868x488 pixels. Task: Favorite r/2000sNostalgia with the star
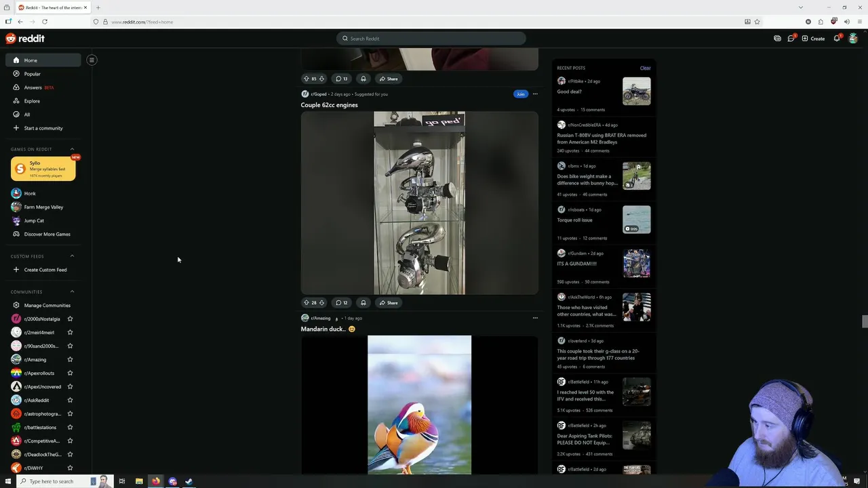(70, 319)
